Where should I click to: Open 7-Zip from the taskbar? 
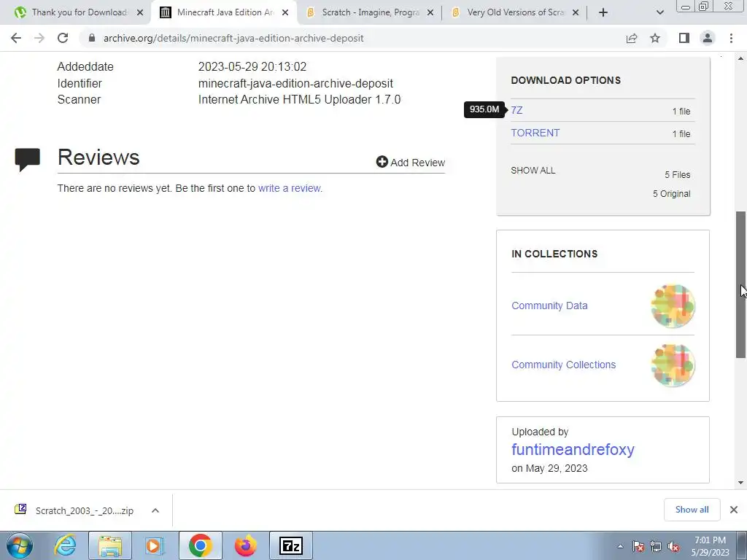pos(291,545)
